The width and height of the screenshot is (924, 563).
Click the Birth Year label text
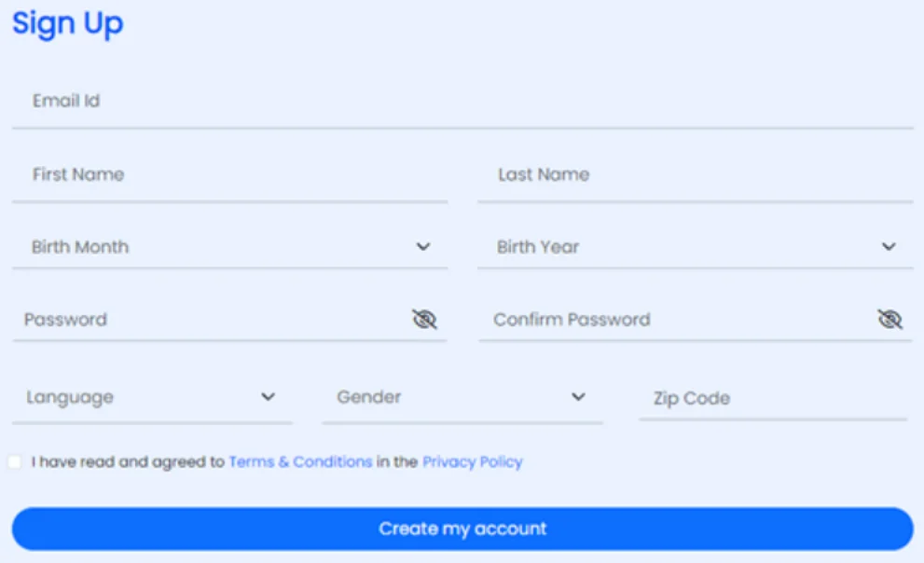point(538,247)
